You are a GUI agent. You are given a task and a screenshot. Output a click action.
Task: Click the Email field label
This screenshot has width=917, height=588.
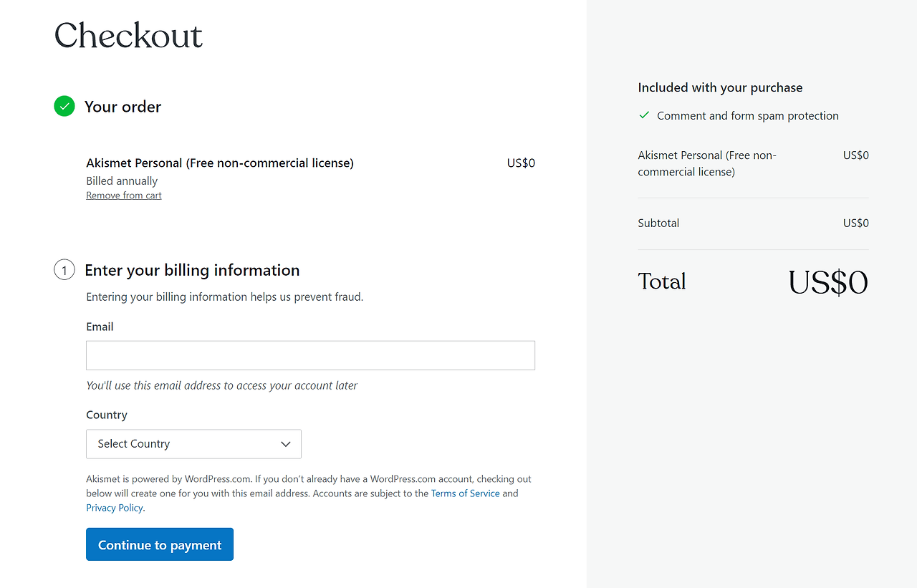[x=100, y=327]
